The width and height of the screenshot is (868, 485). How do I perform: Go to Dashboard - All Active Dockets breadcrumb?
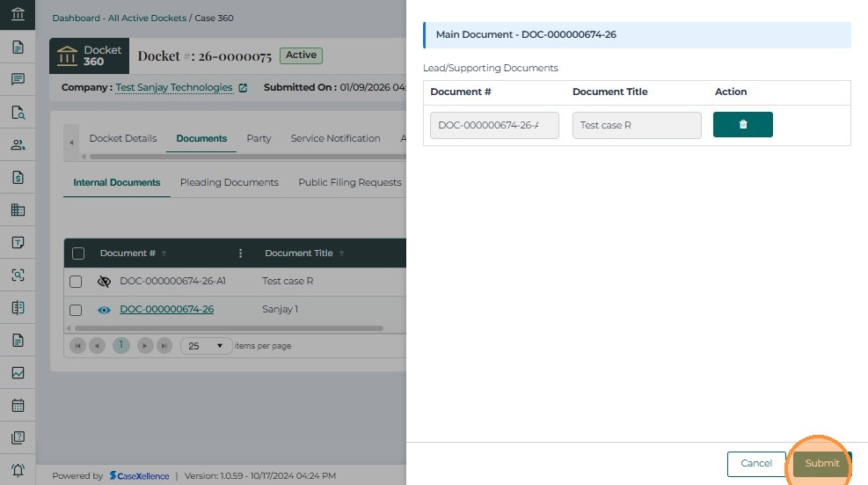[119, 18]
